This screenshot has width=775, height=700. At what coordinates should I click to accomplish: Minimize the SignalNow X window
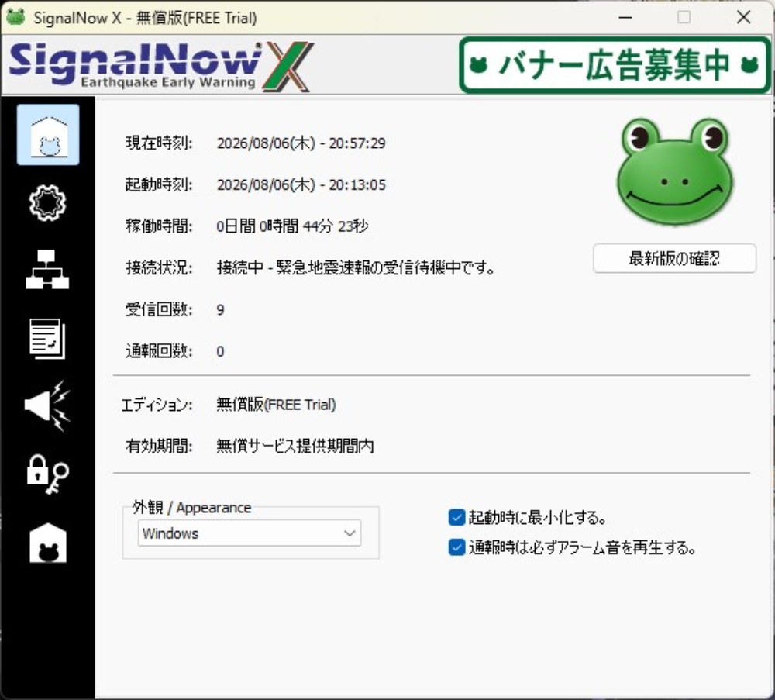tap(625, 17)
